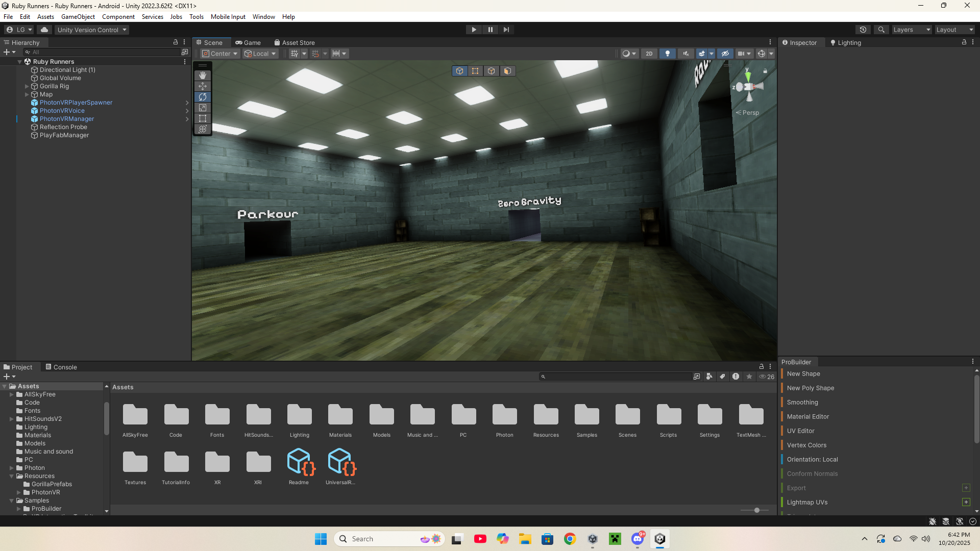Click the Play button
980x551 pixels.
tap(474, 30)
